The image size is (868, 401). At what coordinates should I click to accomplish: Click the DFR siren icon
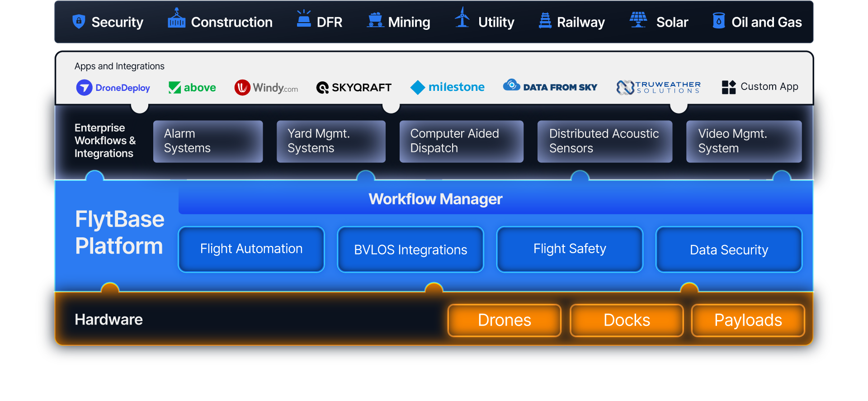(x=304, y=19)
